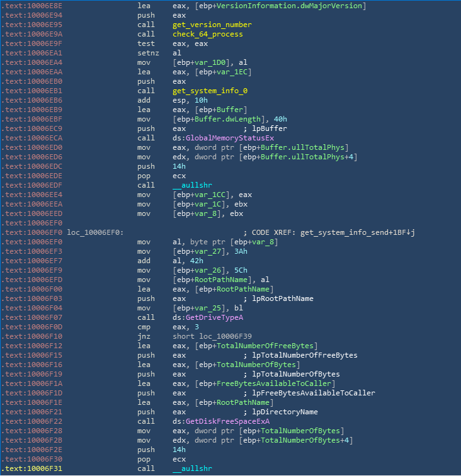The width and height of the screenshot is (461, 476).
Task: Click the FreeBytesAvailableToCaller operand
Action: coord(273,383)
